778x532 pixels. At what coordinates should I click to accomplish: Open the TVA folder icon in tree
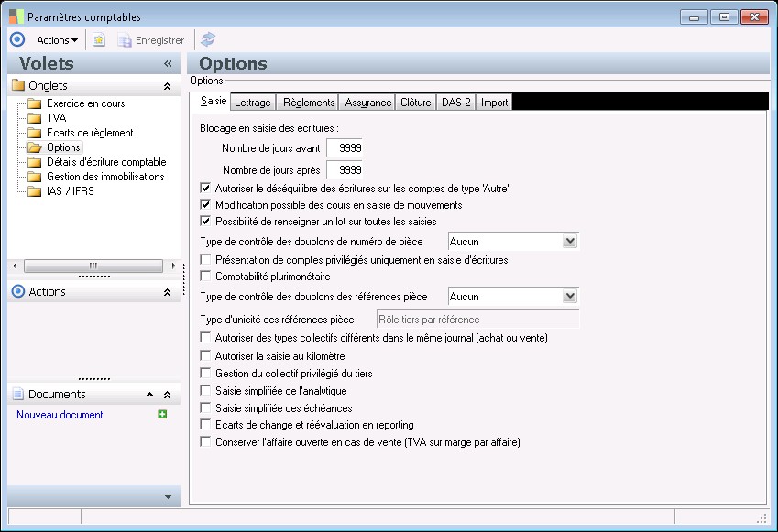35,118
